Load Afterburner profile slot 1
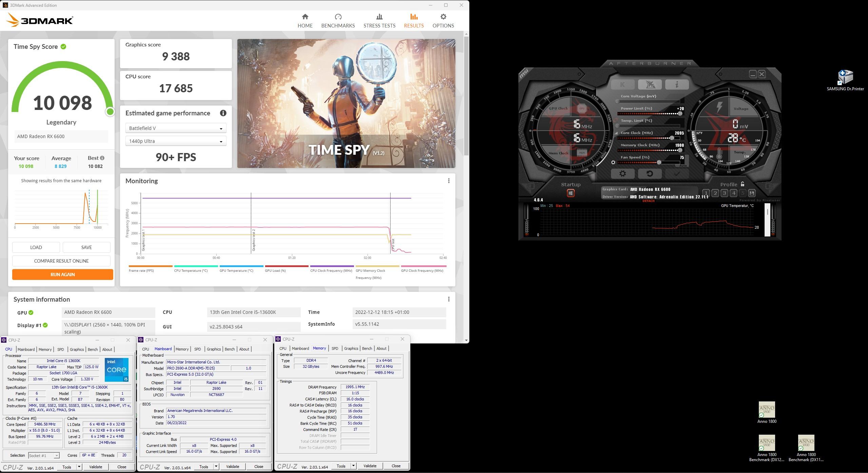 tap(706, 193)
